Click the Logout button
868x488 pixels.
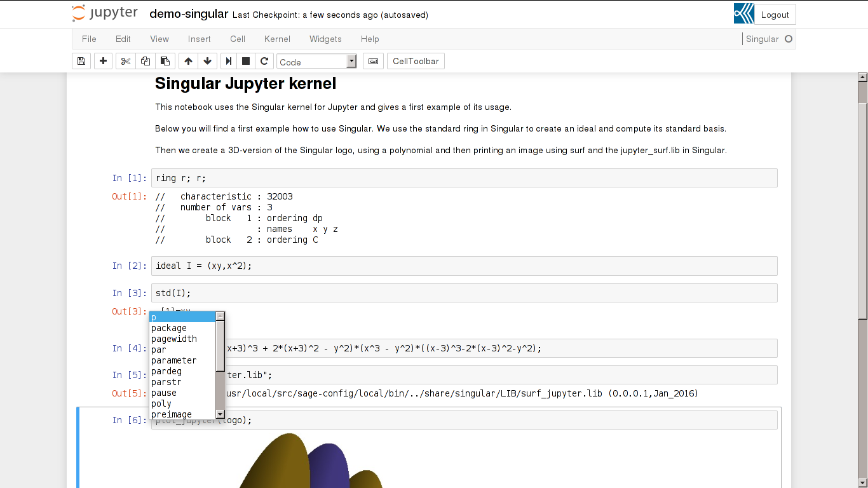tap(775, 15)
